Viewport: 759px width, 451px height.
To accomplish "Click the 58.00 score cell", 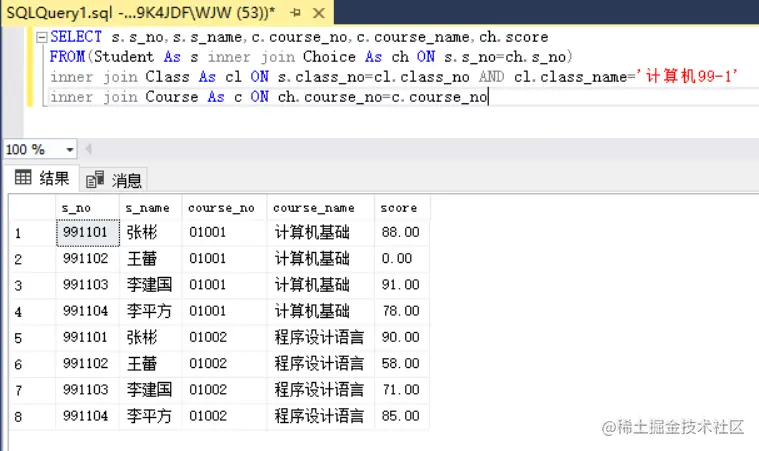I will coord(402,363).
